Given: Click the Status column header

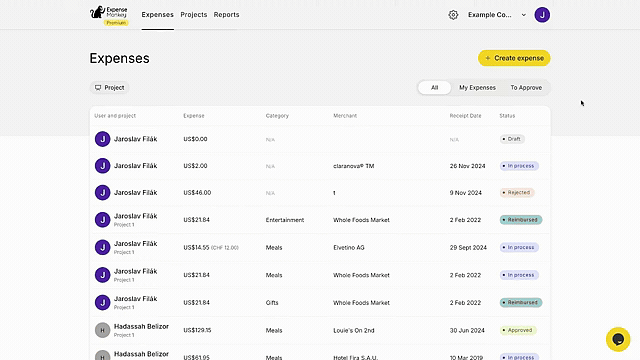Looking at the screenshot, I should [x=507, y=116].
